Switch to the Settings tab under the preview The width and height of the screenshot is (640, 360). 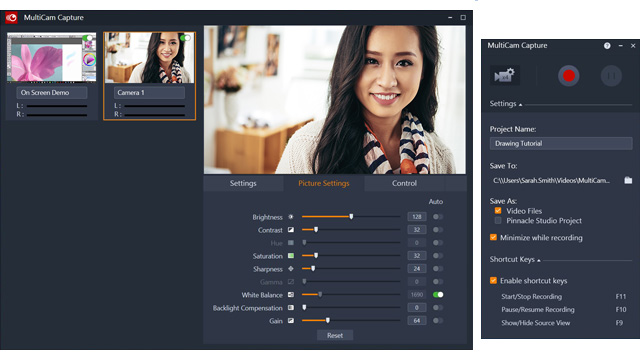click(x=243, y=183)
